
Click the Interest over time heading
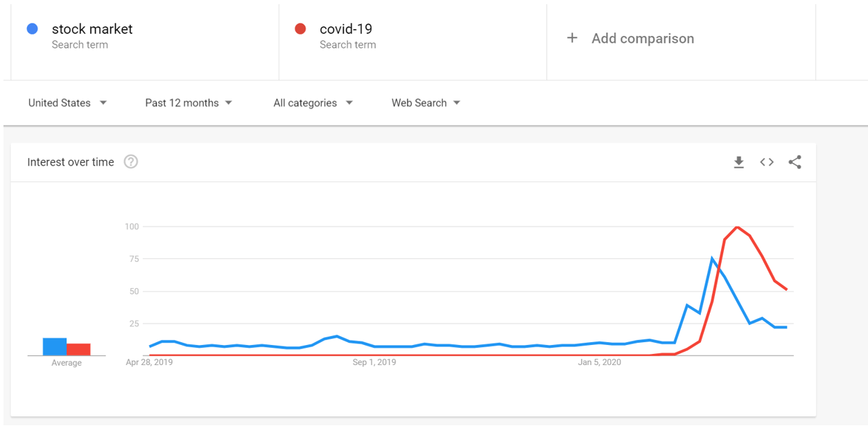(x=71, y=162)
